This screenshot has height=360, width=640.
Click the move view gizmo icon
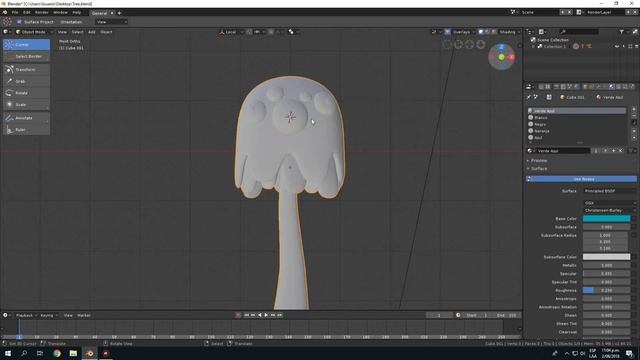469,44
